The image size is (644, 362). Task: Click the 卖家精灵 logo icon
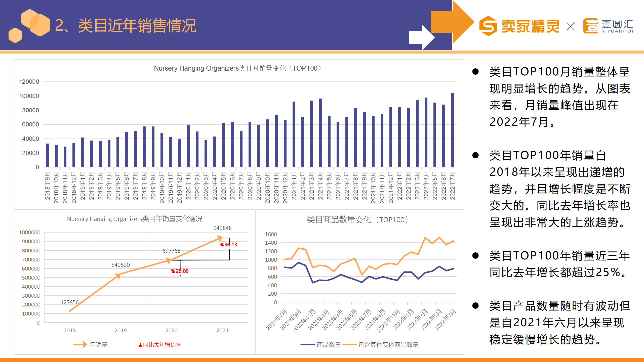click(x=488, y=26)
